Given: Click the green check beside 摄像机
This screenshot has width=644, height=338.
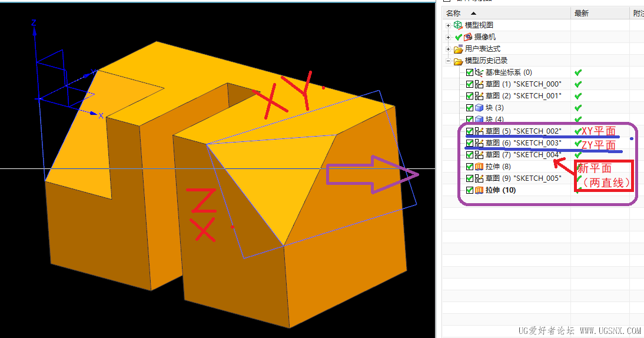Looking at the screenshot, I should point(459,37).
